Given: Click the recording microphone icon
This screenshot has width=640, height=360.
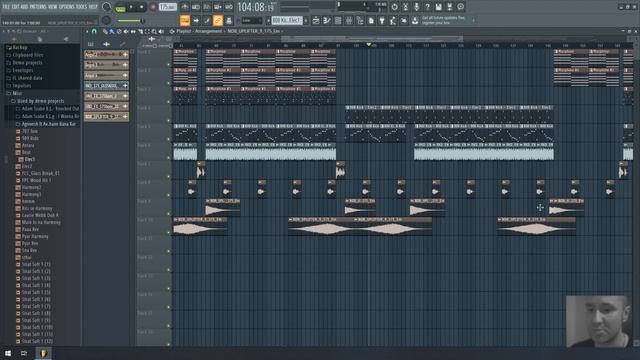Looking at the screenshot, I should [x=416, y=7].
